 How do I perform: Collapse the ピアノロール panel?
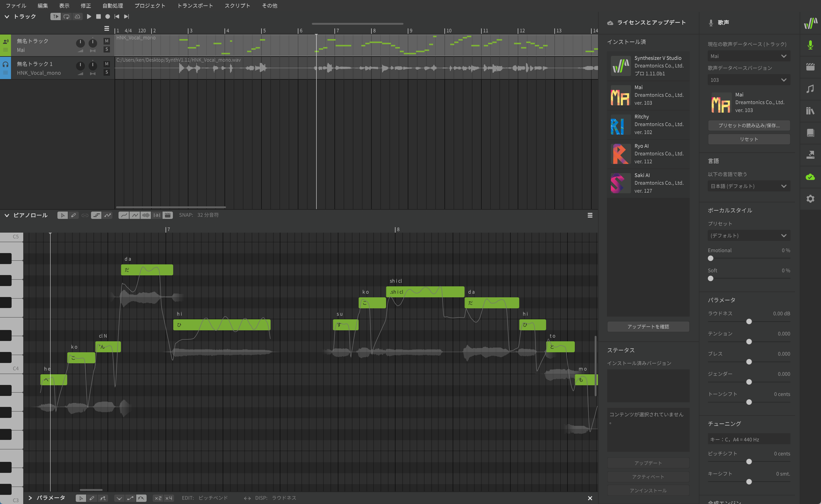coord(7,215)
